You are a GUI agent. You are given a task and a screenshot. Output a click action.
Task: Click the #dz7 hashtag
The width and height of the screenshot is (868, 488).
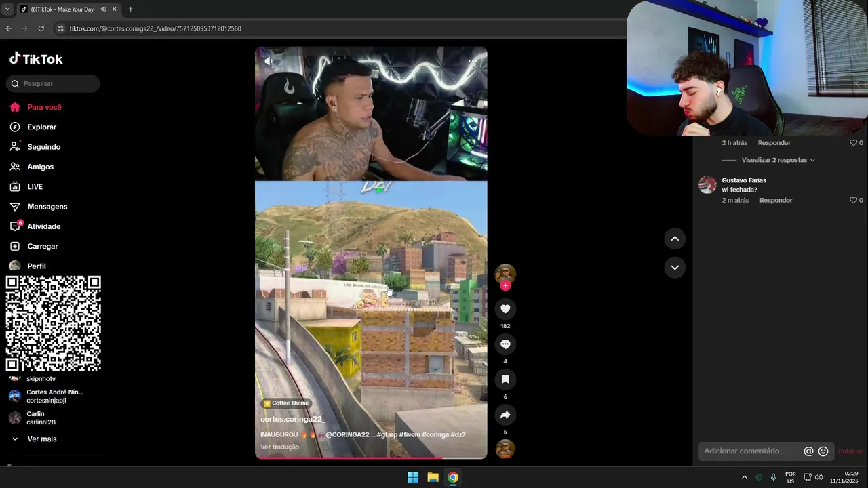[x=458, y=434]
